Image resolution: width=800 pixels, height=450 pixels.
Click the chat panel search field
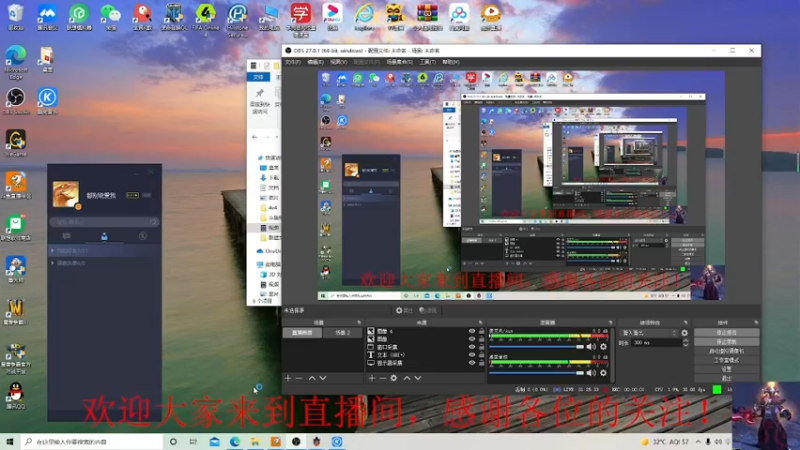click(105, 222)
